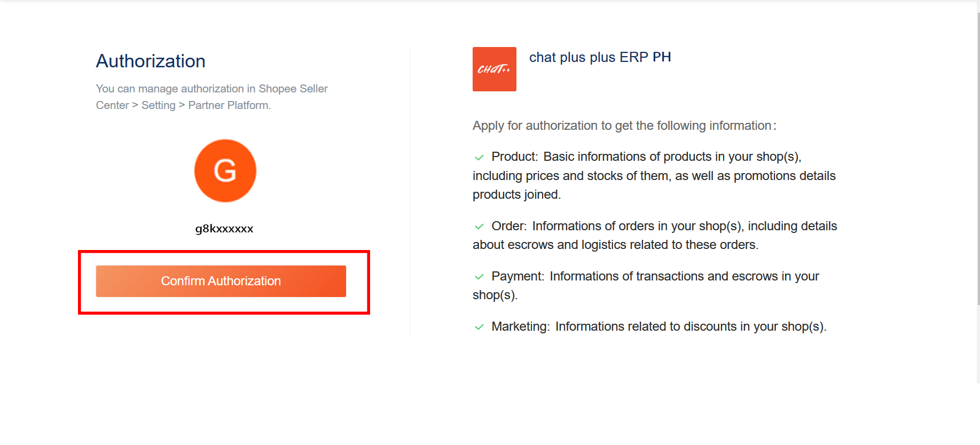Screen dimensions: 980x445
Task: Click the Authorization heading
Action: 150,61
